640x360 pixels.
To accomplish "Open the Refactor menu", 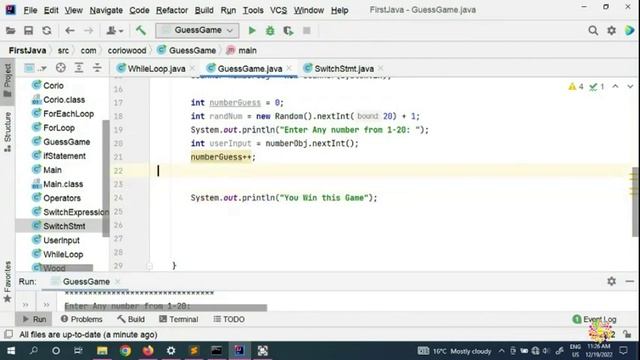I will [x=172, y=10].
